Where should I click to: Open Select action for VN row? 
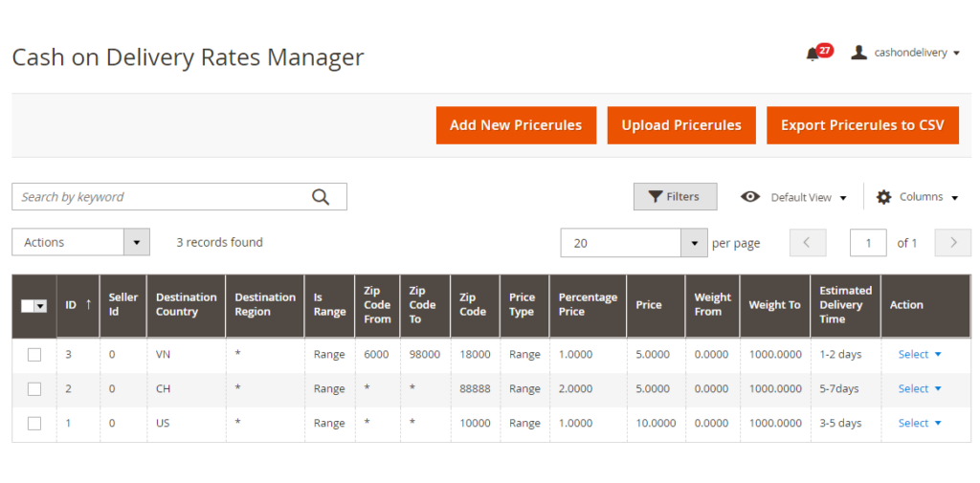pos(919,355)
